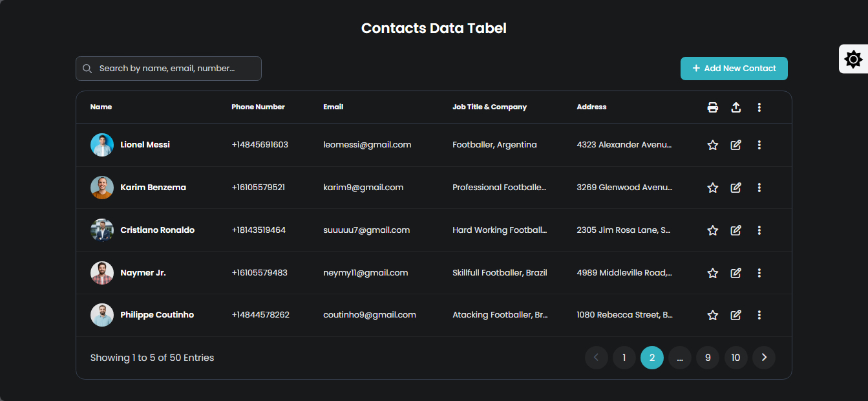
Task: Click Lionel Messi's avatar thumbnail
Action: point(102,145)
